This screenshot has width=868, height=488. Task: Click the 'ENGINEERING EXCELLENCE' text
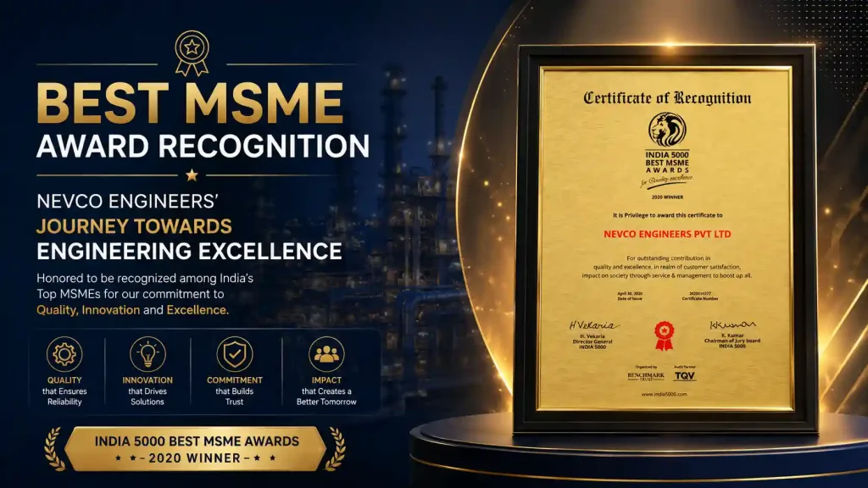[189, 251]
